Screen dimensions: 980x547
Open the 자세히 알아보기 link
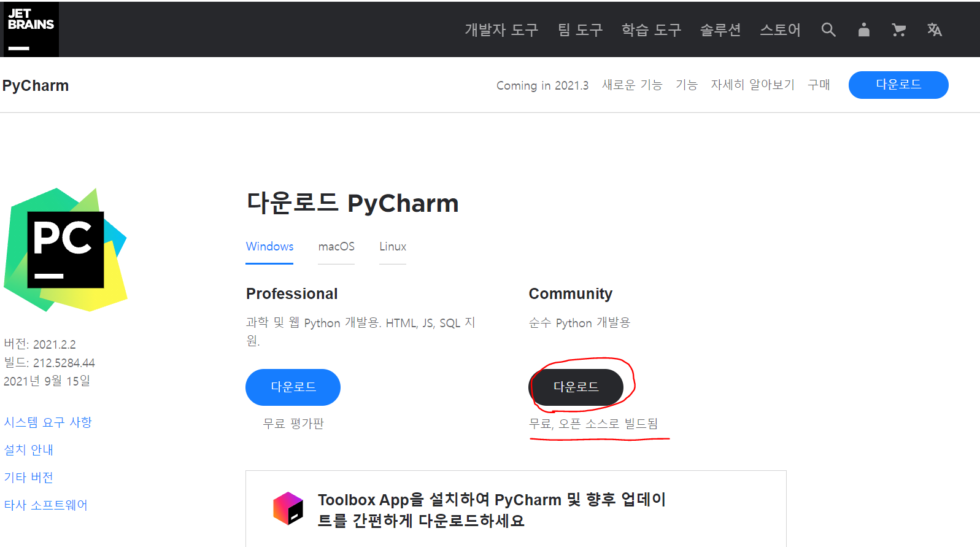point(752,85)
